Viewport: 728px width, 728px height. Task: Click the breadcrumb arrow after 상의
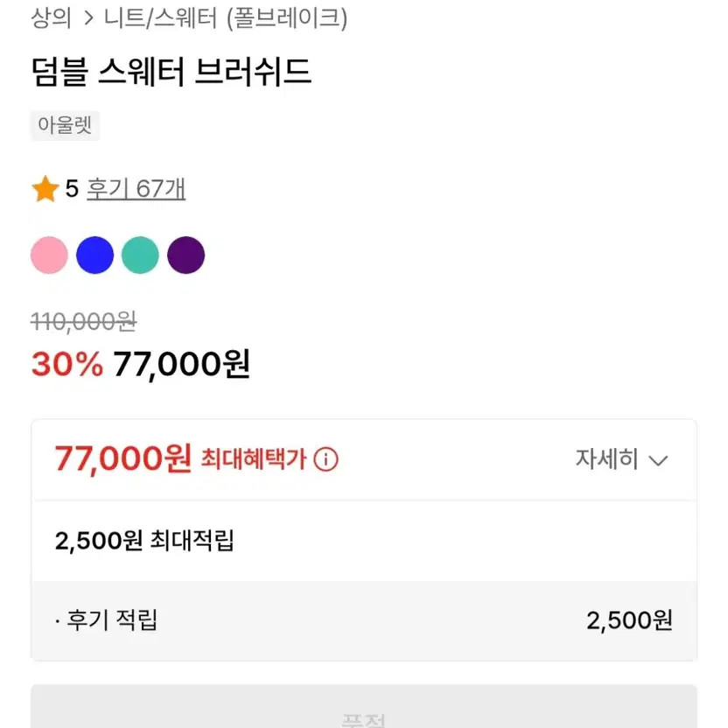tap(88, 17)
